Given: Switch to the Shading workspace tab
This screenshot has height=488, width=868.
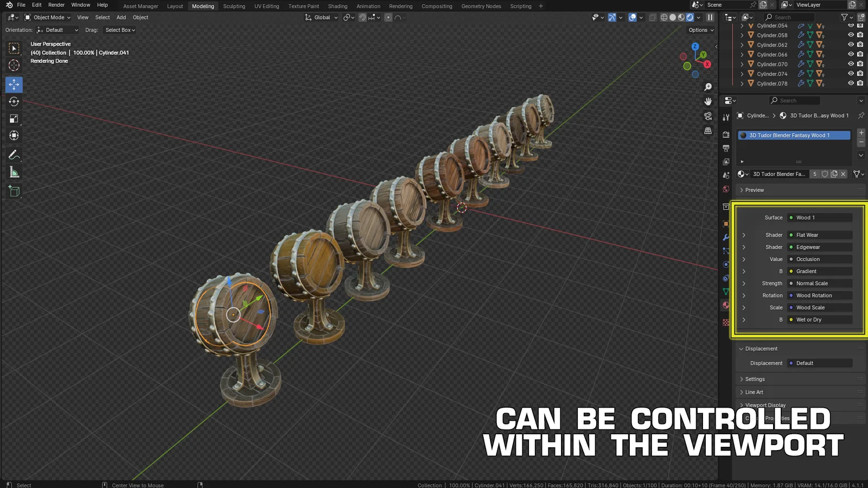Looking at the screenshot, I should pyautogui.click(x=337, y=6).
